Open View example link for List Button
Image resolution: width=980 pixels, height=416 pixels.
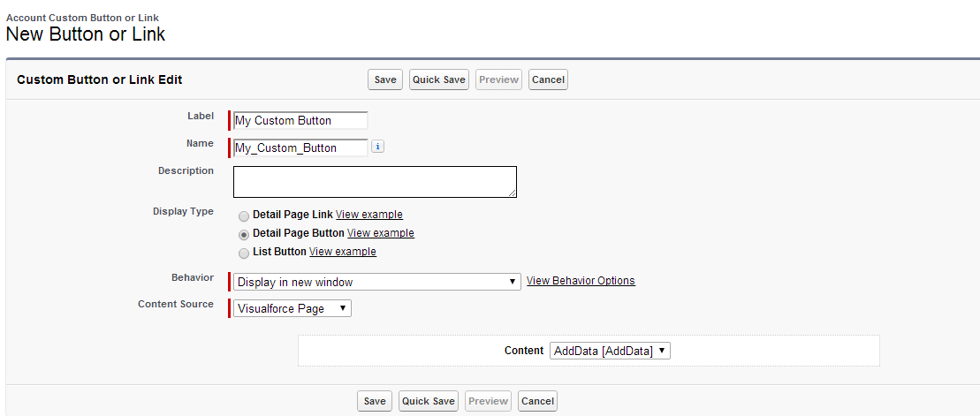342,252
